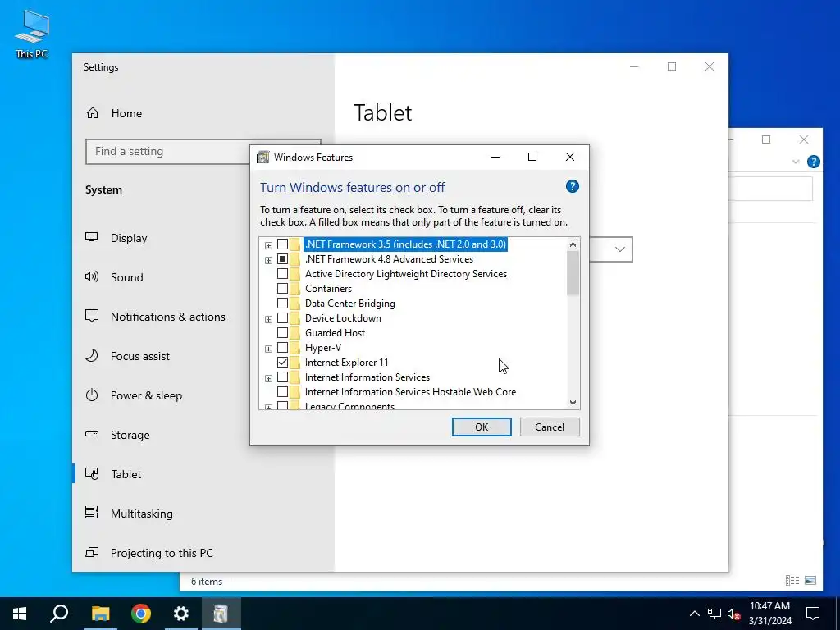
Task: Uncheck Internet Explorer 11
Action: 282,363
